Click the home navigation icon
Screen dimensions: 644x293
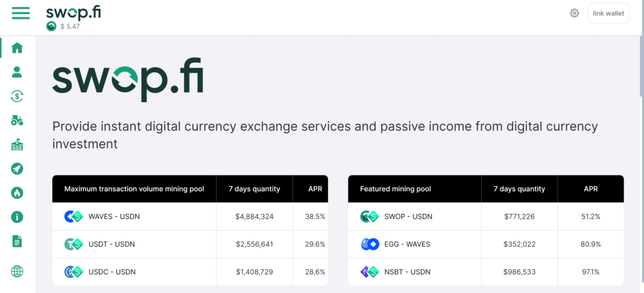pos(17,48)
